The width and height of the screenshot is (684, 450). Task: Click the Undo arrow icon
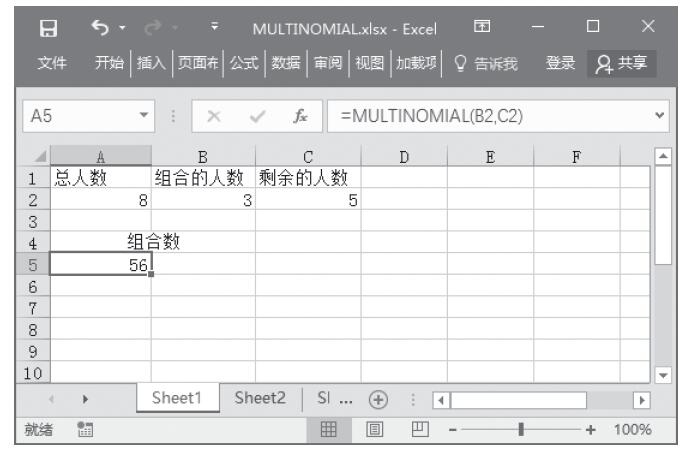tap(100, 22)
